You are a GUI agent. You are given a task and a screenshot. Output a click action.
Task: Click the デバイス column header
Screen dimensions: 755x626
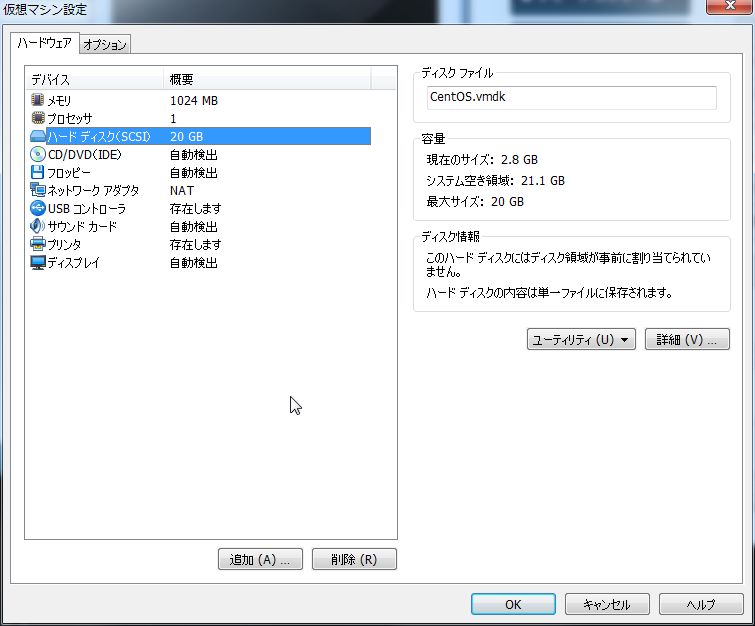click(94, 79)
